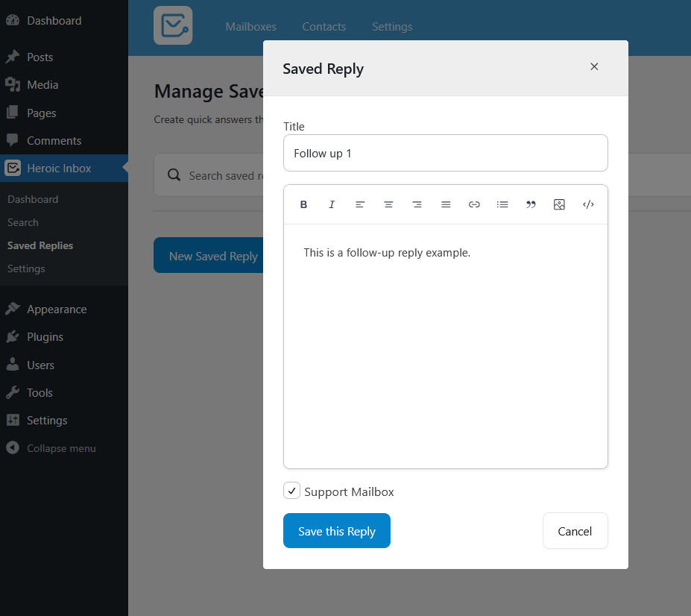Image resolution: width=691 pixels, height=616 pixels.
Task: Open the Posts menu label
Action: 40,57
